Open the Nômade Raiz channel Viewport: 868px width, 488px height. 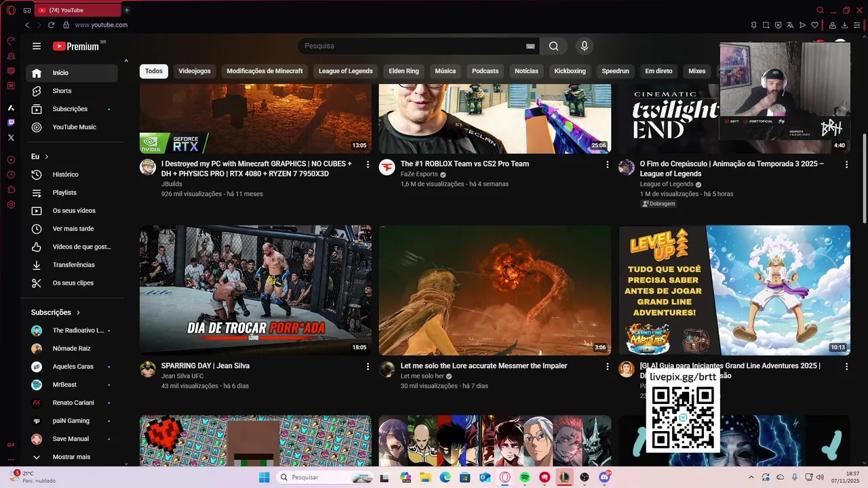72,348
